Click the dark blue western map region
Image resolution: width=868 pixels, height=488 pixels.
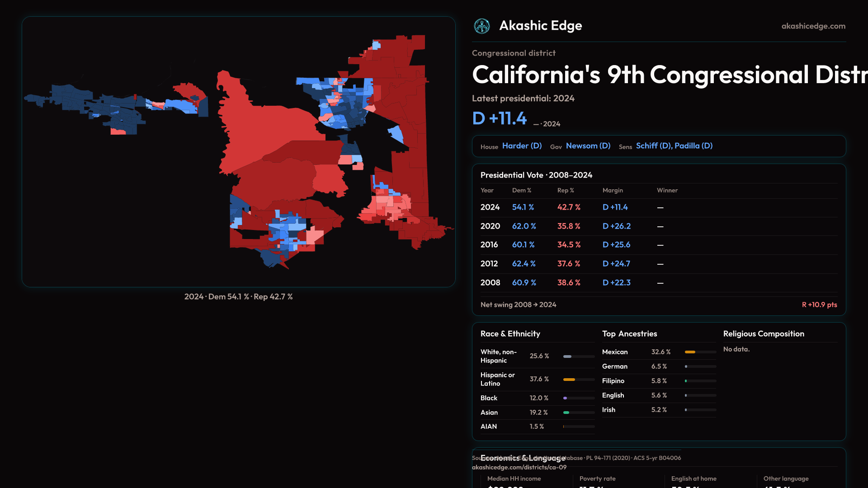(72, 99)
